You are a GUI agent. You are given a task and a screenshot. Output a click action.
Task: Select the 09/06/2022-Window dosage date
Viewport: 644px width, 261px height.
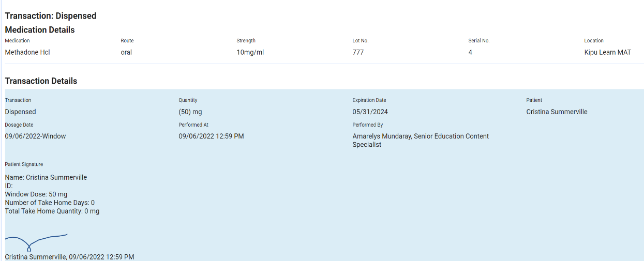(x=35, y=136)
